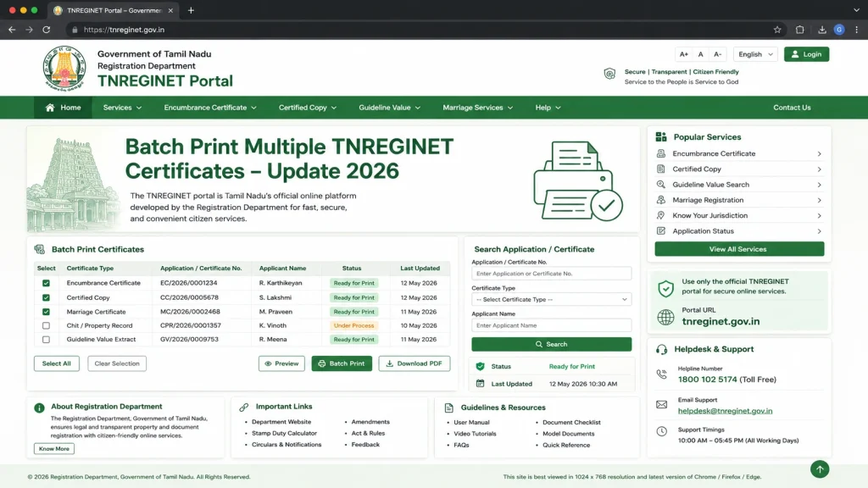Expand the Guideline Value nav menu

(x=389, y=108)
